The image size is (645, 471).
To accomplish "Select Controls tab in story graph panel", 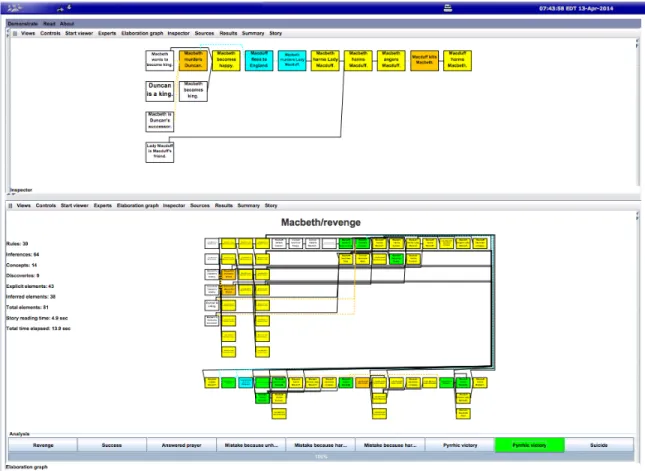I will (50, 33).
